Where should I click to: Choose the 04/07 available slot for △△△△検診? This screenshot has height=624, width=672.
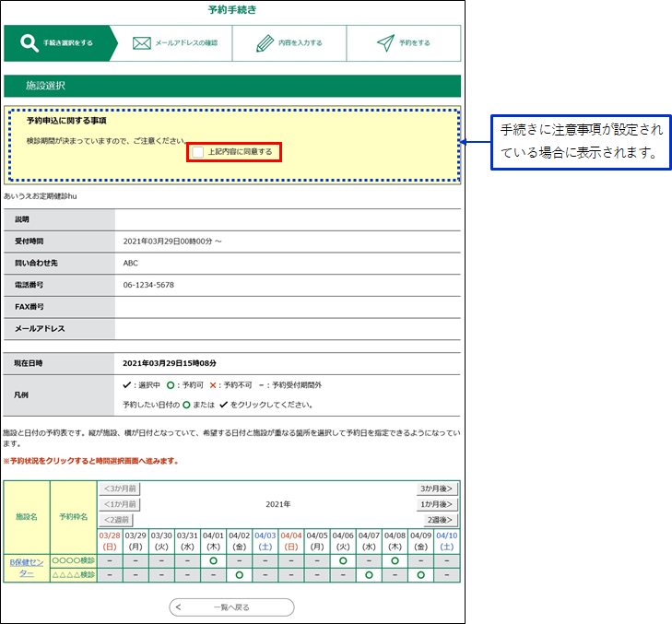tap(369, 575)
